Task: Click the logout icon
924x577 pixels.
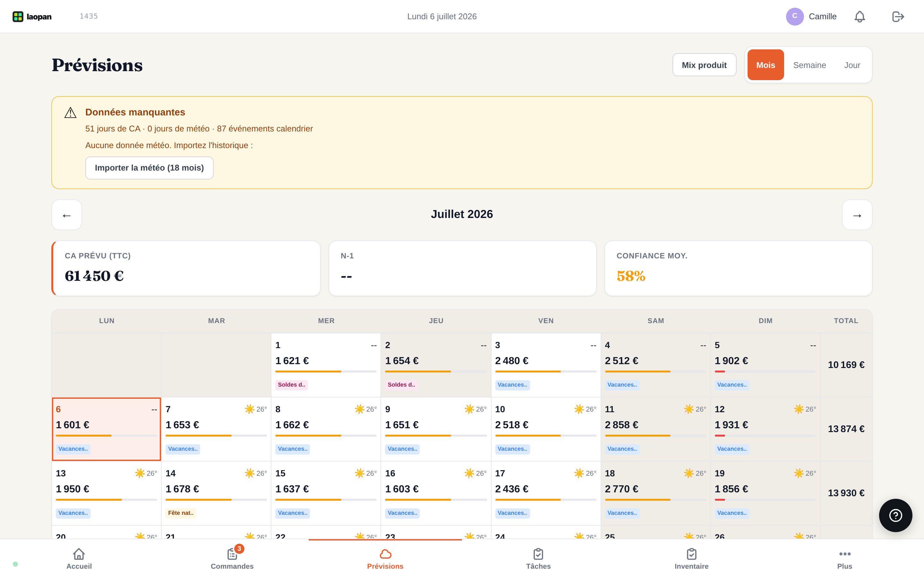Action: [898, 16]
